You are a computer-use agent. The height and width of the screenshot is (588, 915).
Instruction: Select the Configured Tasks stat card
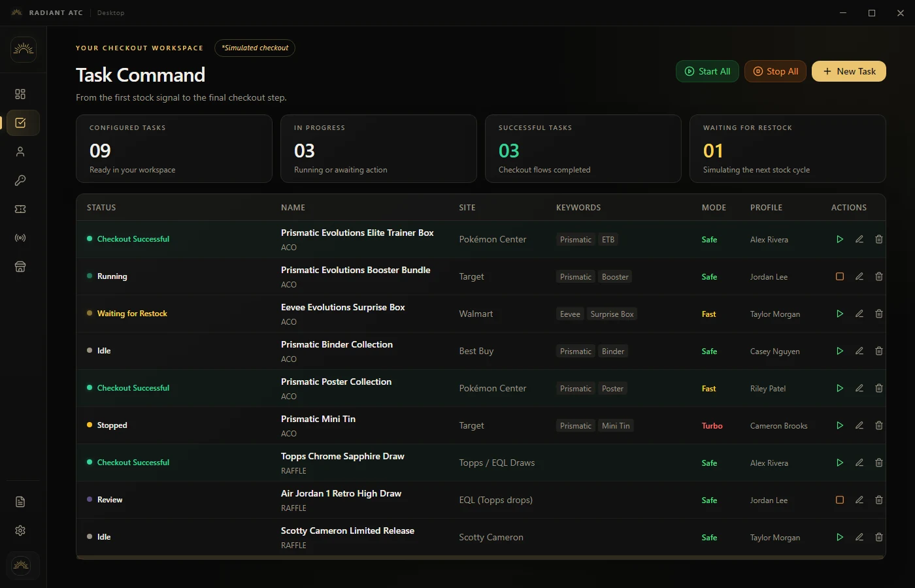coord(174,149)
